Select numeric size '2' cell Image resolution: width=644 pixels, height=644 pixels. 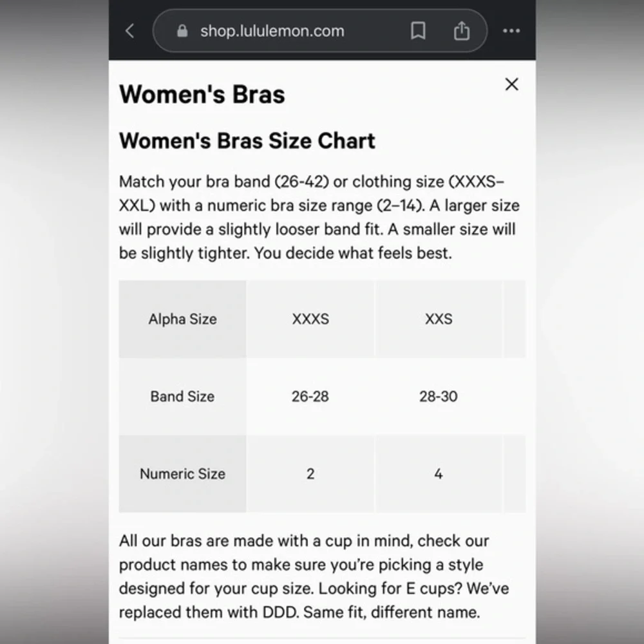coord(310,473)
